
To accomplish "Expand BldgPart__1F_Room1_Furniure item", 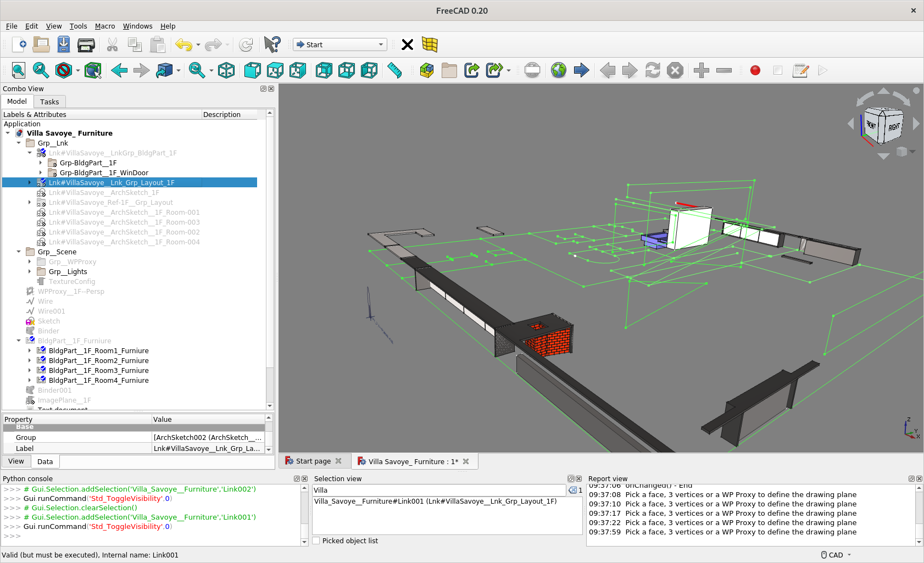I will pyautogui.click(x=30, y=350).
